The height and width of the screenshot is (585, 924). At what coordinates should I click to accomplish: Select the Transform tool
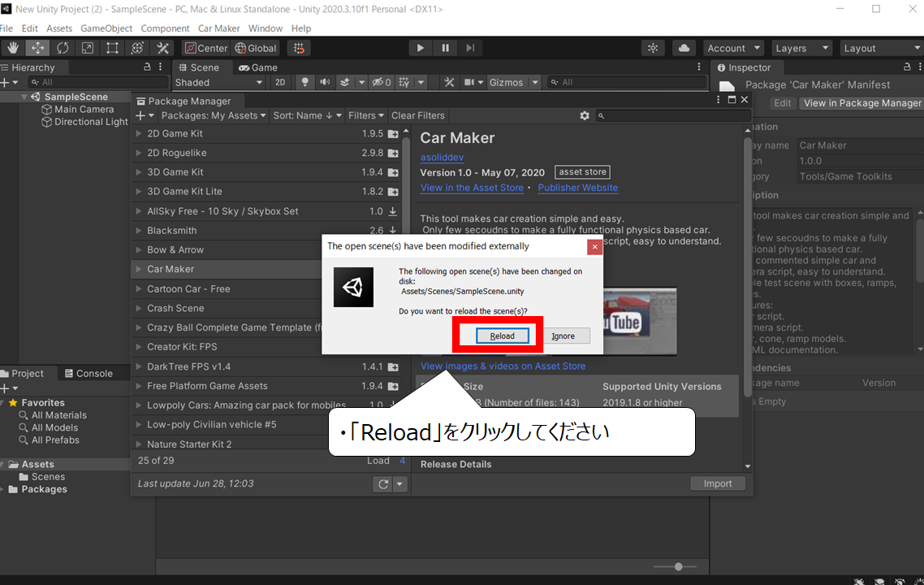click(137, 49)
